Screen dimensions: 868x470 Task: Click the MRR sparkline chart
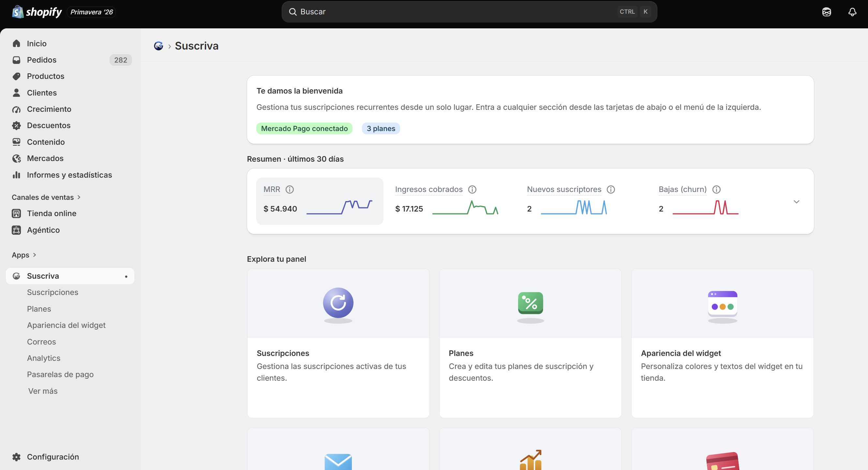339,207
